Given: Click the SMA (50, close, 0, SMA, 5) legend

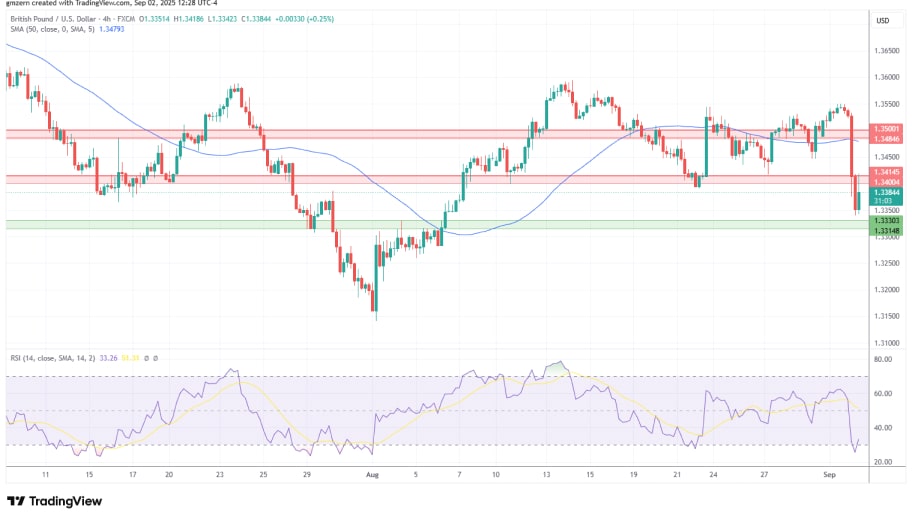Looking at the screenshot, I should pyautogui.click(x=52, y=29).
